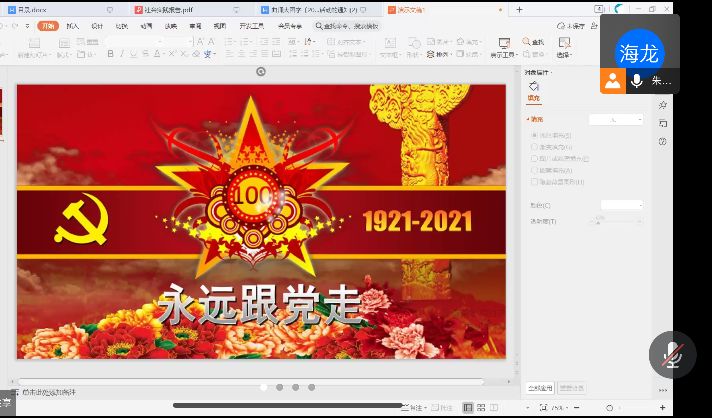Click the circular collapse ribbon arrow
This screenshot has height=418, width=712.
[261, 71]
